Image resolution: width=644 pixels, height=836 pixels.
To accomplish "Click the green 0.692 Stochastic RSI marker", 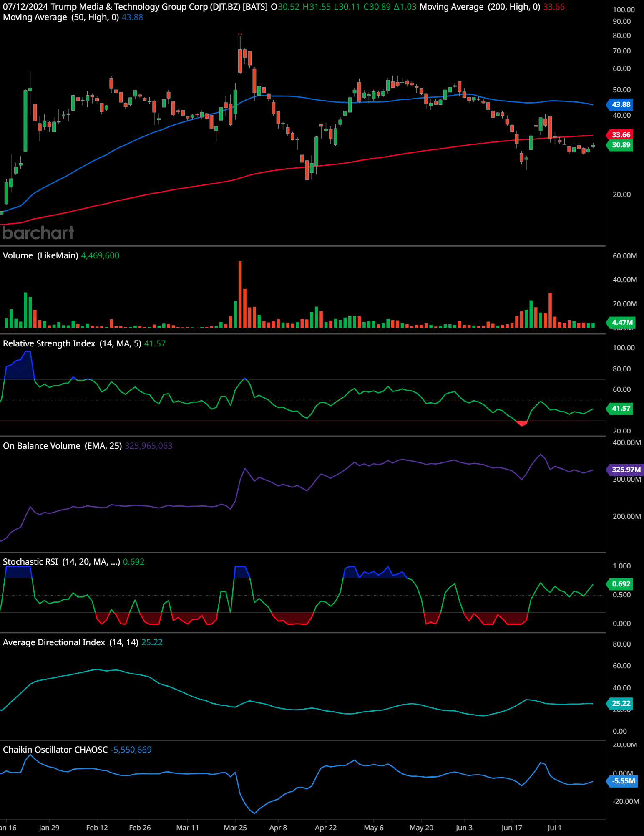I will [x=621, y=584].
